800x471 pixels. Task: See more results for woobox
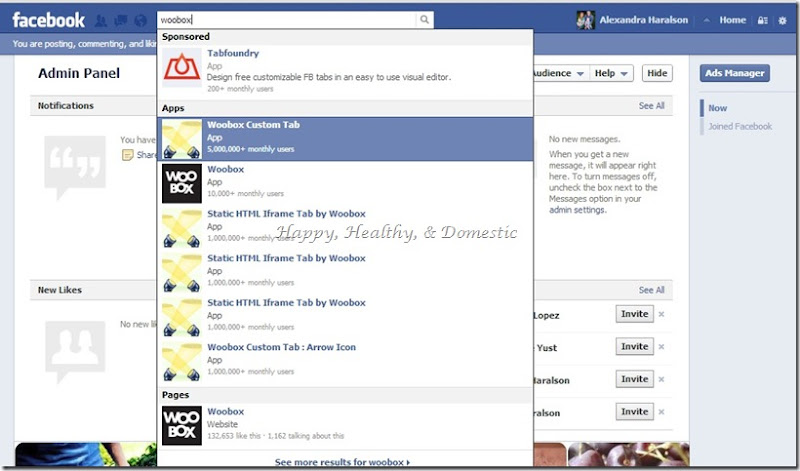pos(342,462)
